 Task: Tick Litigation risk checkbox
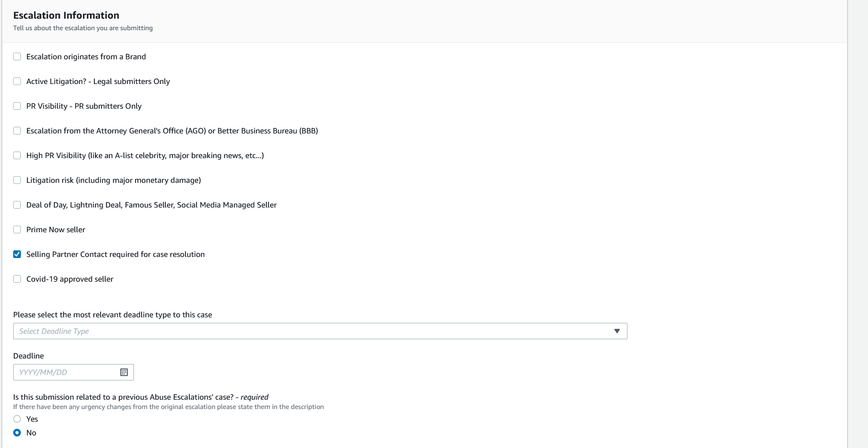17,180
